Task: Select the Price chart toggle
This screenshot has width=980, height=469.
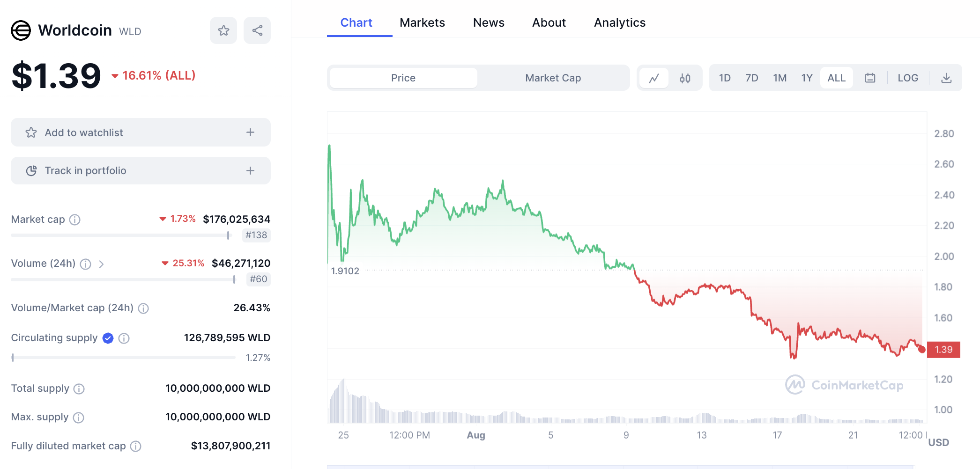Action: 403,78
